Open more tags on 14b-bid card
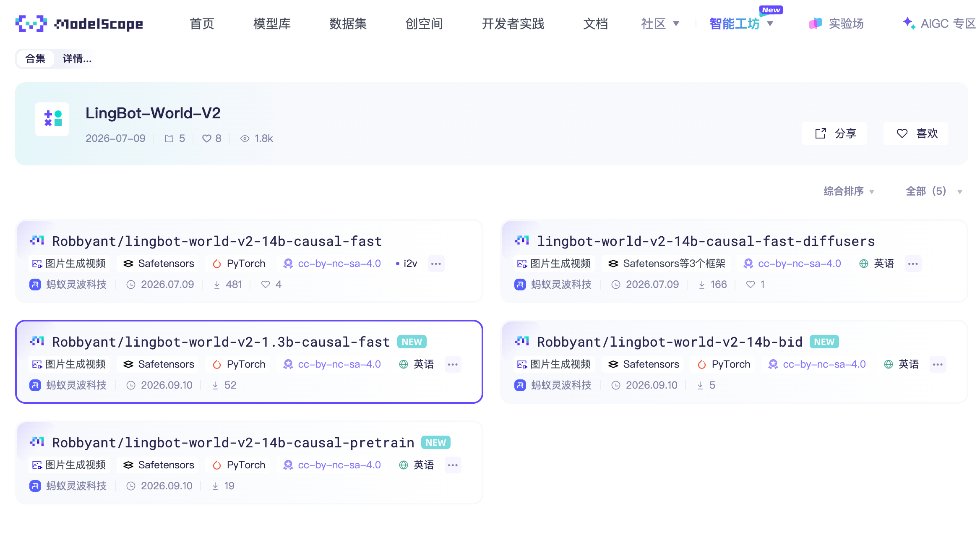The height and width of the screenshot is (559, 980). coord(938,364)
